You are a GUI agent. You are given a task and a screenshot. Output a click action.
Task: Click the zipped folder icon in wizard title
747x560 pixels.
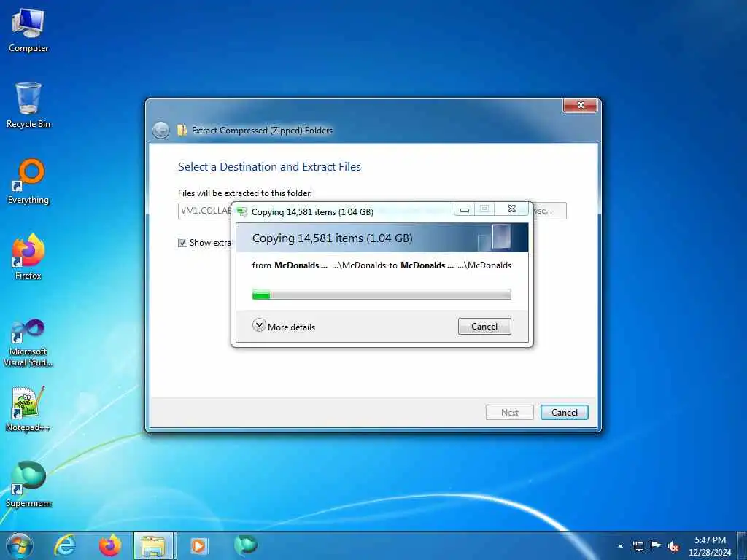(182, 130)
